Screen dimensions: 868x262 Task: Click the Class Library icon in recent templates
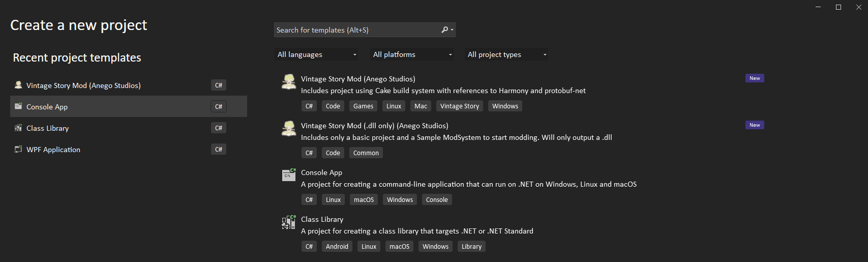pyautogui.click(x=18, y=128)
